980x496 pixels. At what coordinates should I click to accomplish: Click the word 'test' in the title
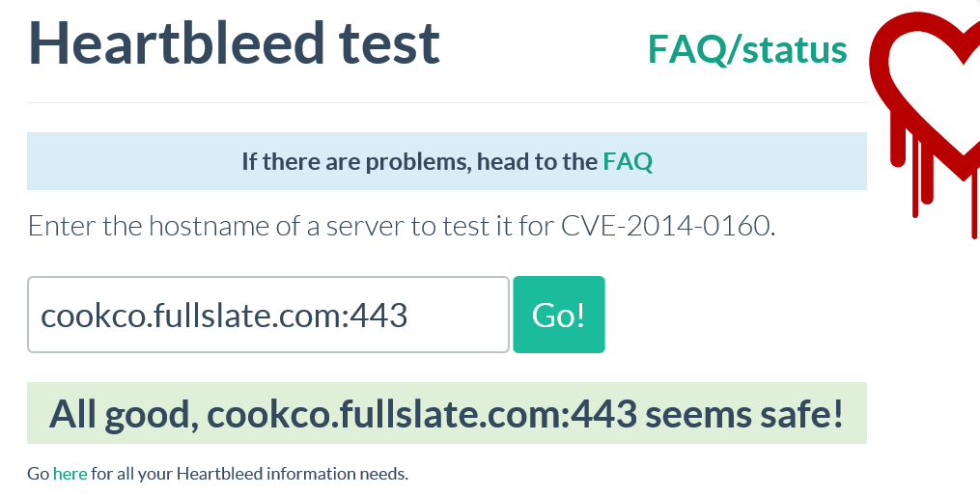pyautogui.click(x=389, y=43)
